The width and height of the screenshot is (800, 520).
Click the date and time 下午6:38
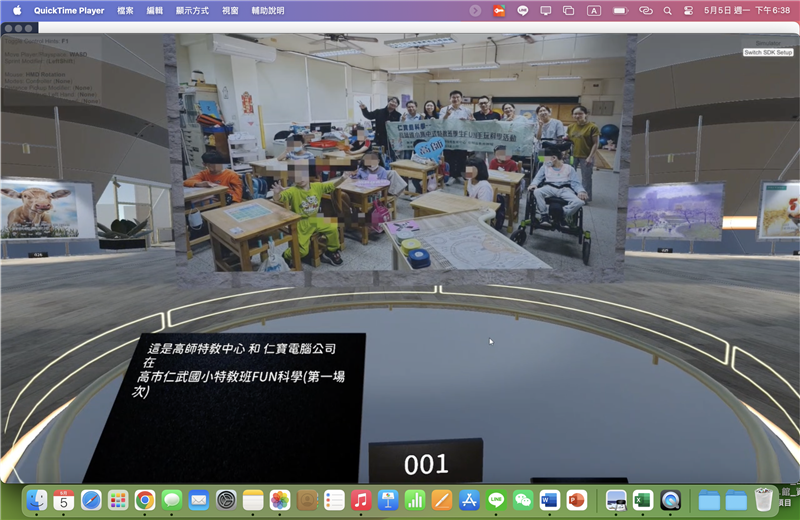(x=747, y=10)
